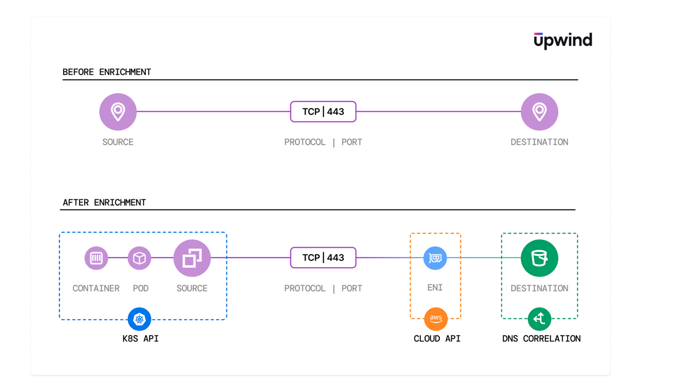Click the DNS Correlation label text
The width and height of the screenshot is (685, 387).
[541, 339]
